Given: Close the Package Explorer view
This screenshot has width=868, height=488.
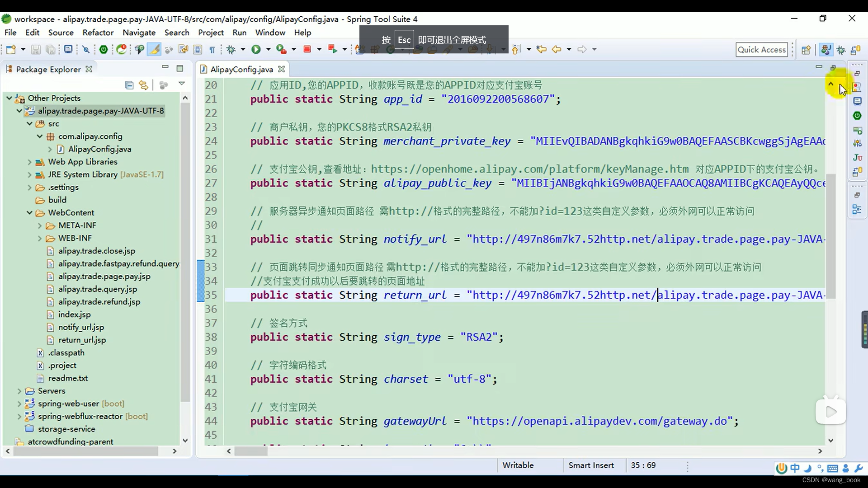Looking at the screenshot, I should click(89, 69).
